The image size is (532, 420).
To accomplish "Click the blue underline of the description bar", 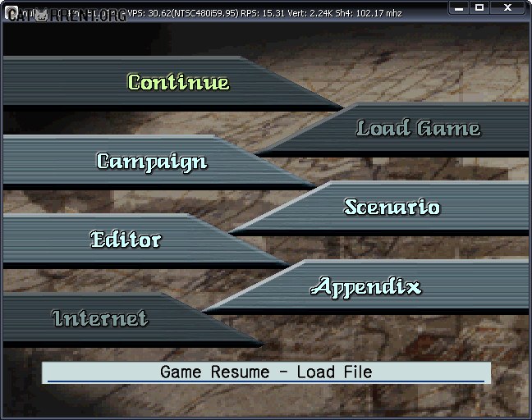I will click(x=266, y=381).
